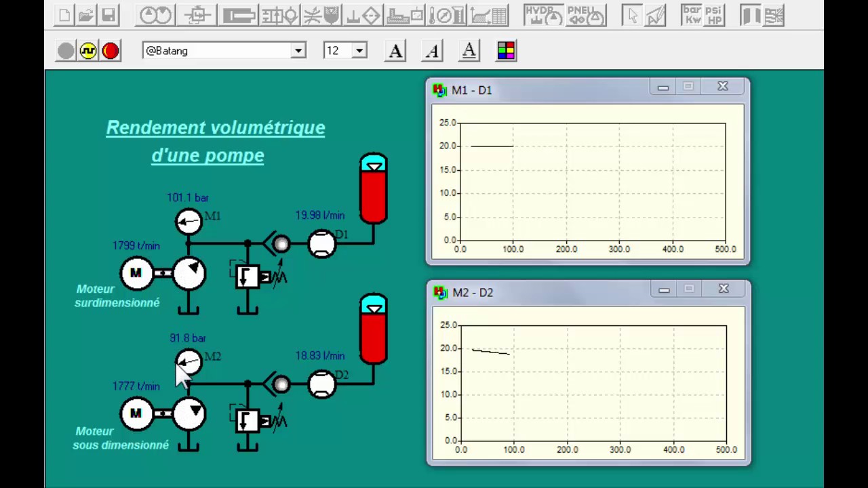The height and width of the screenshot is (488, 868).
Task: Click the 18.83 l/min flow value
Action: 320,356
